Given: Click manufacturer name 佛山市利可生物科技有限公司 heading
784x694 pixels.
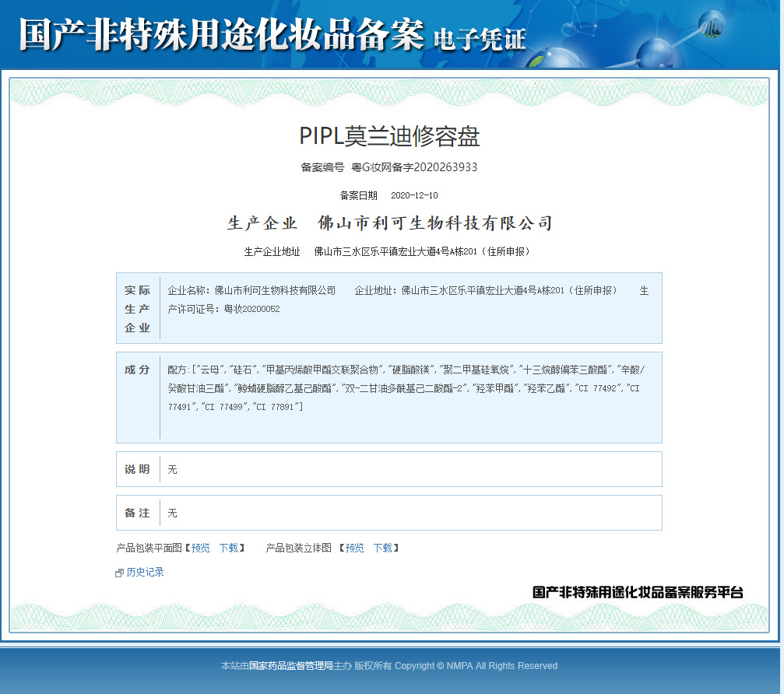Looking at the screenshot, I should coord(435,223).
